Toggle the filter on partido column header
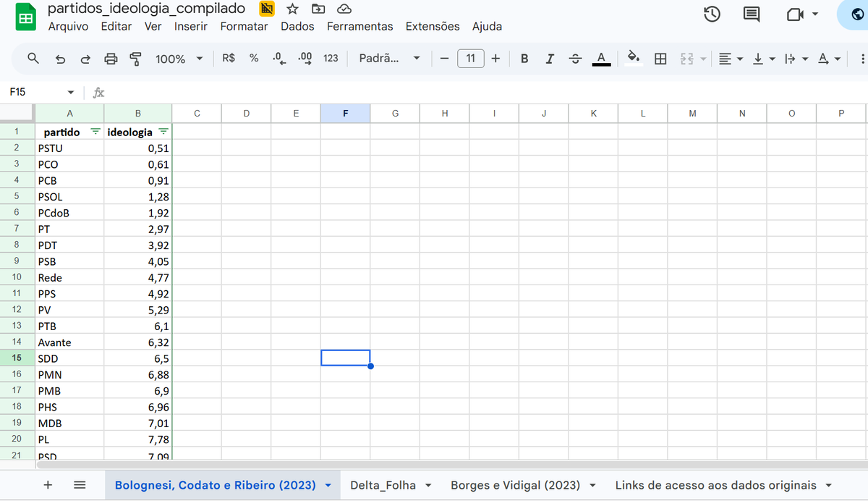Viewport: 868px width, 501px height. 95,132
